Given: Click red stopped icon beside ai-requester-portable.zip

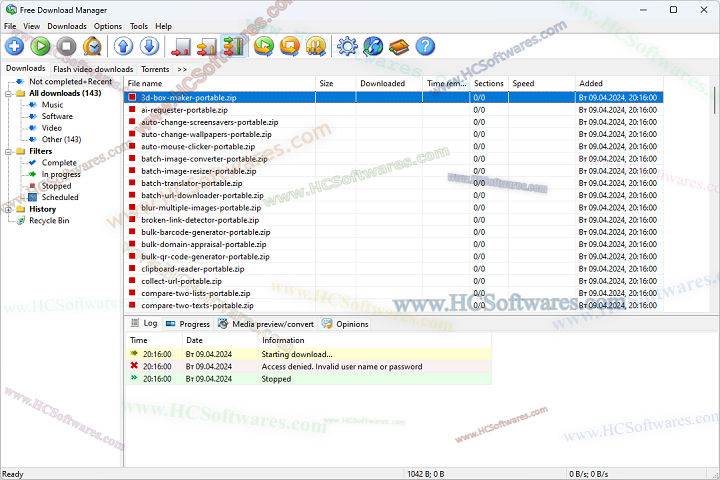Looking at the screenshot, I should tap(132, 109).
